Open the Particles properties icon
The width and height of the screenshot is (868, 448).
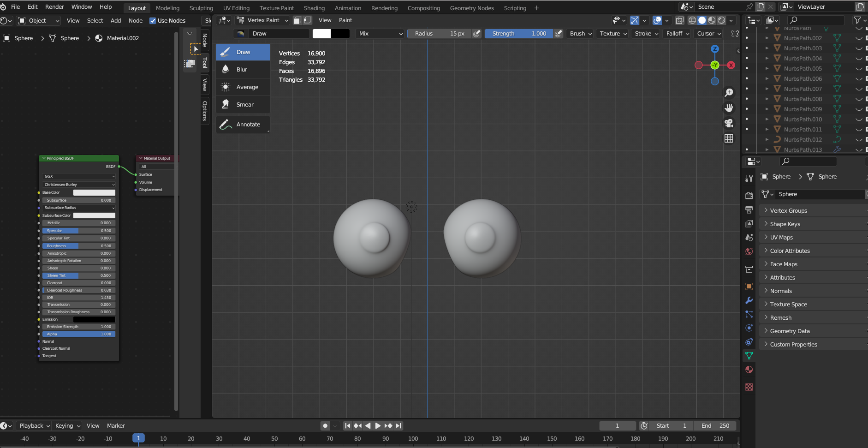click(749, 314)
